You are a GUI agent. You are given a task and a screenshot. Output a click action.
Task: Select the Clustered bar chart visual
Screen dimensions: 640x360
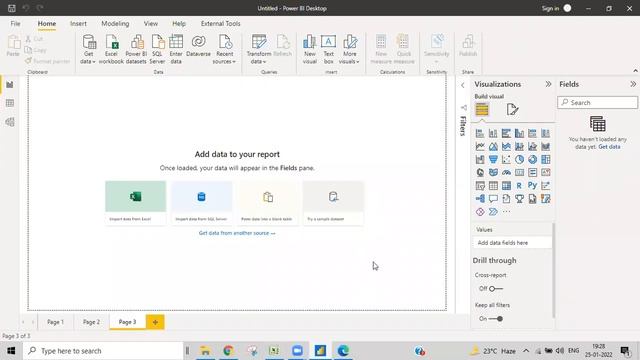(x=506, y=133)
